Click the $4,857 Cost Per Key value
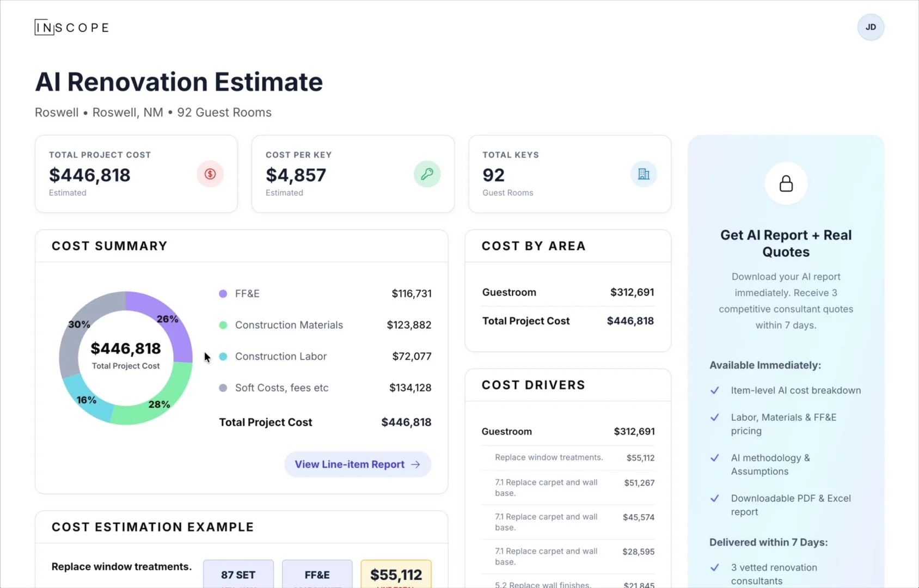This screenshot has width=919, height=588. (x=296, y=175)
